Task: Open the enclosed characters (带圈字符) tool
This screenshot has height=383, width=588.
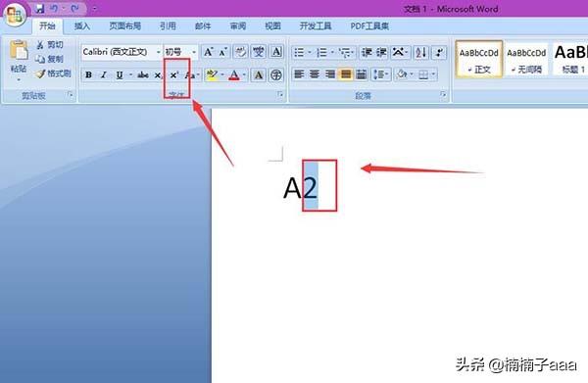Action: tap(276, 75)
